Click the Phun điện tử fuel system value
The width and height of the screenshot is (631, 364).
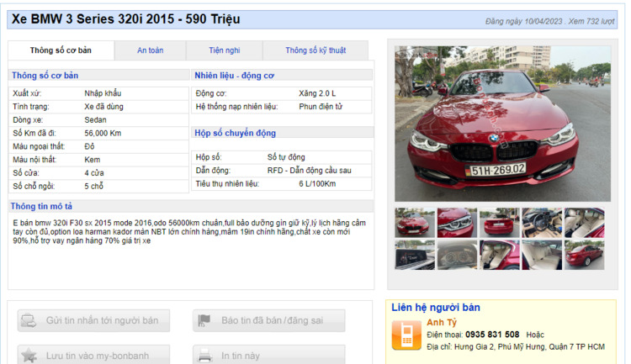(x=321, y=107)
